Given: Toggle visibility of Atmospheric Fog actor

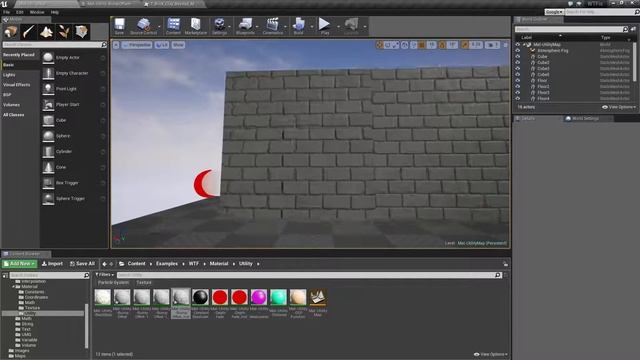Looking at the screenshot, I should (518, 51).
